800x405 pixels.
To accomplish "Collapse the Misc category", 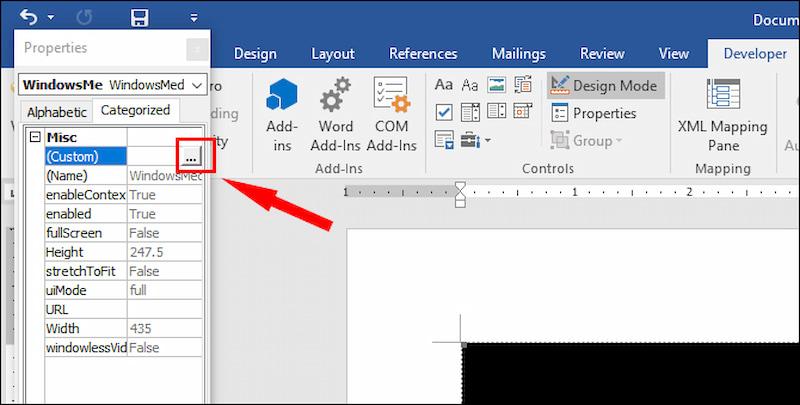I will (x=35, y=137).
